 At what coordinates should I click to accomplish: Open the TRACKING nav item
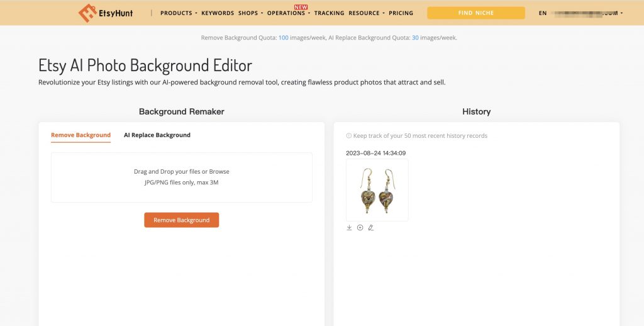point(330,13)
